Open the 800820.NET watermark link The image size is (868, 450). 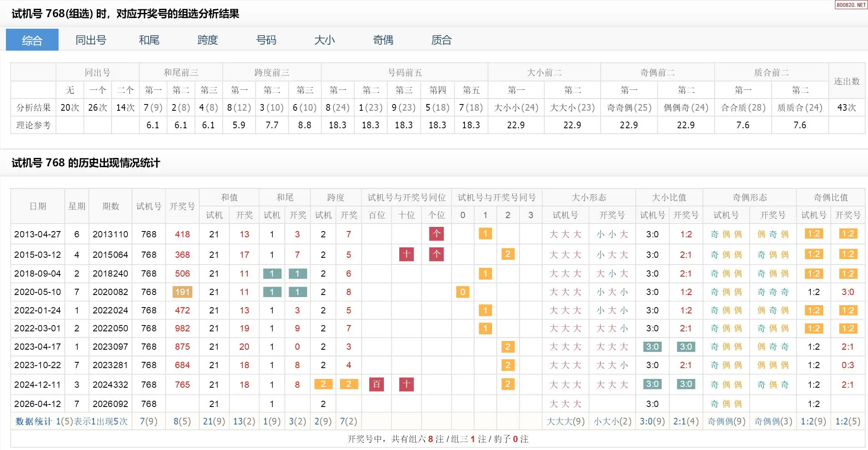(851, 5)
